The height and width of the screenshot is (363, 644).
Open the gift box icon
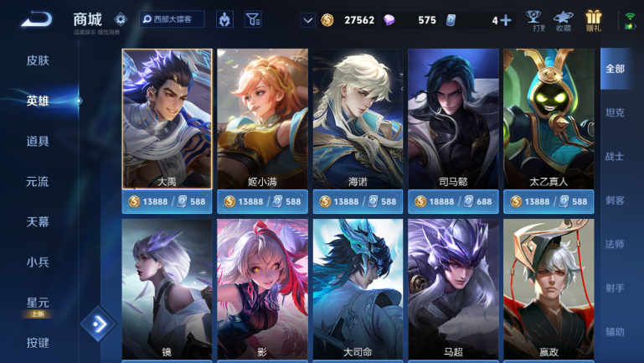tap(594, 21)
